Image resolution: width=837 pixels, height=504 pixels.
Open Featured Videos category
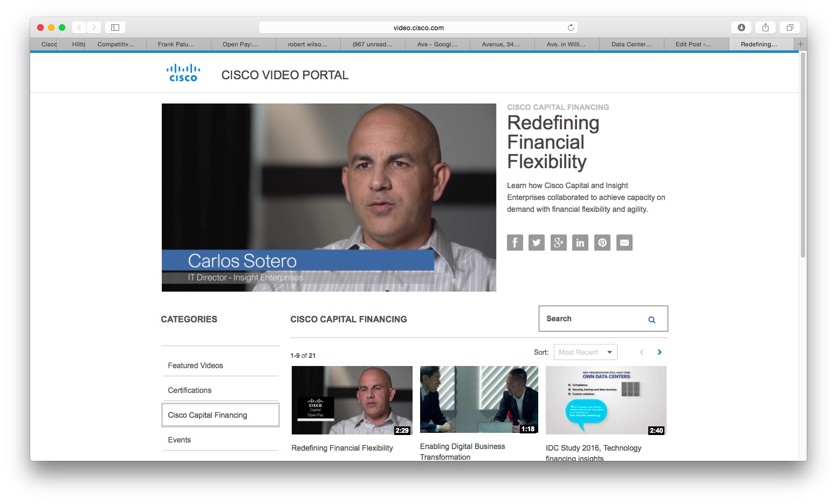point(195,365)
